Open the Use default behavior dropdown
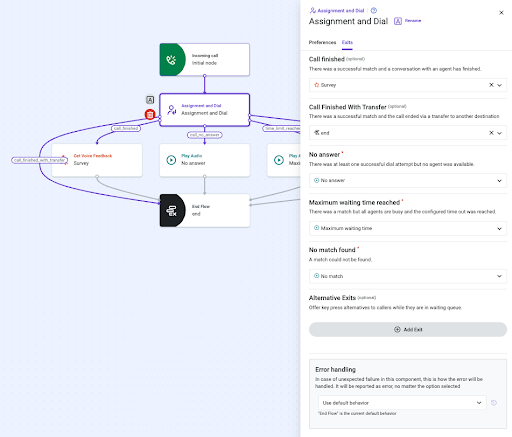Viewport: 512px width, 437px height. click(402, 403)
